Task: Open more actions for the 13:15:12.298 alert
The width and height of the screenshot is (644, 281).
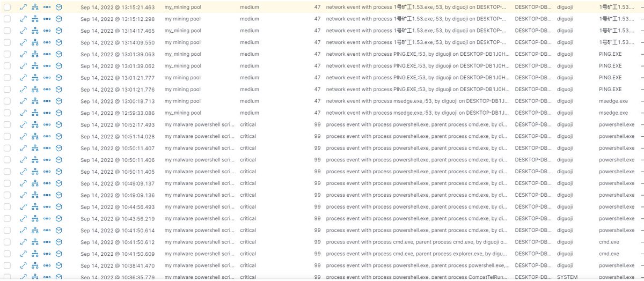Action: (47, 19)
